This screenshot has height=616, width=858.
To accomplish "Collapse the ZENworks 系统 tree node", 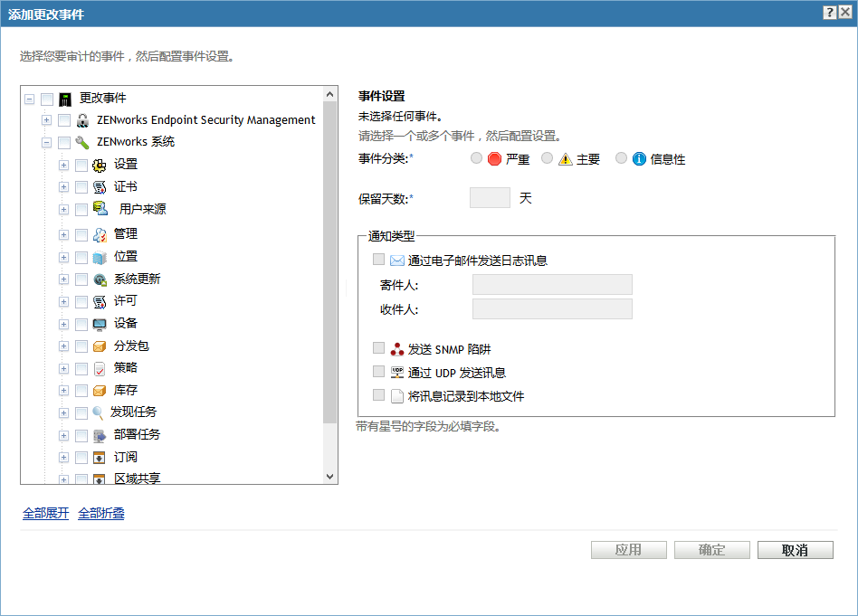I will pos(47,142).
